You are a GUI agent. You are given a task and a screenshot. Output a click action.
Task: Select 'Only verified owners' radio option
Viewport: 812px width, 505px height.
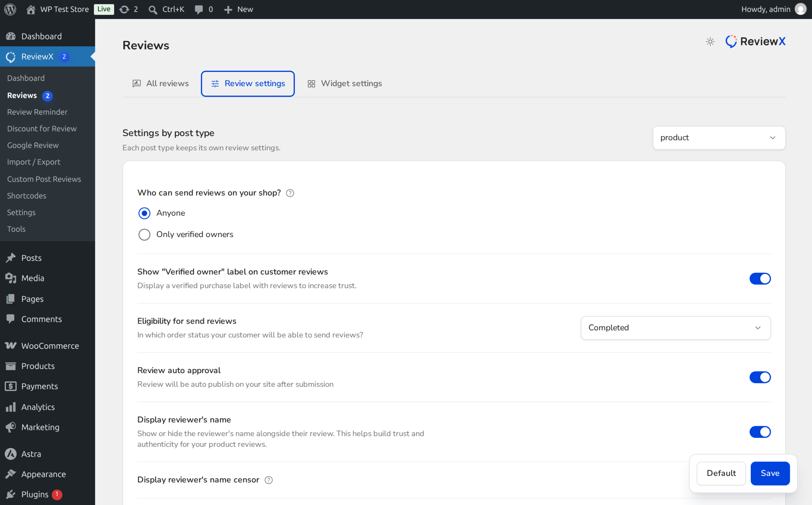tap(144, 235)
